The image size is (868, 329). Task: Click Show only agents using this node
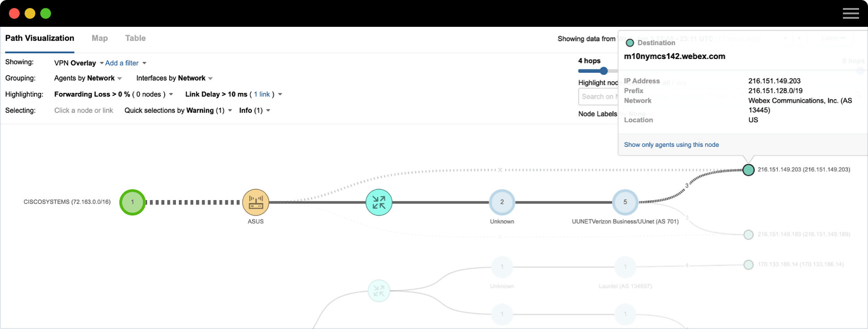point(671,145)
